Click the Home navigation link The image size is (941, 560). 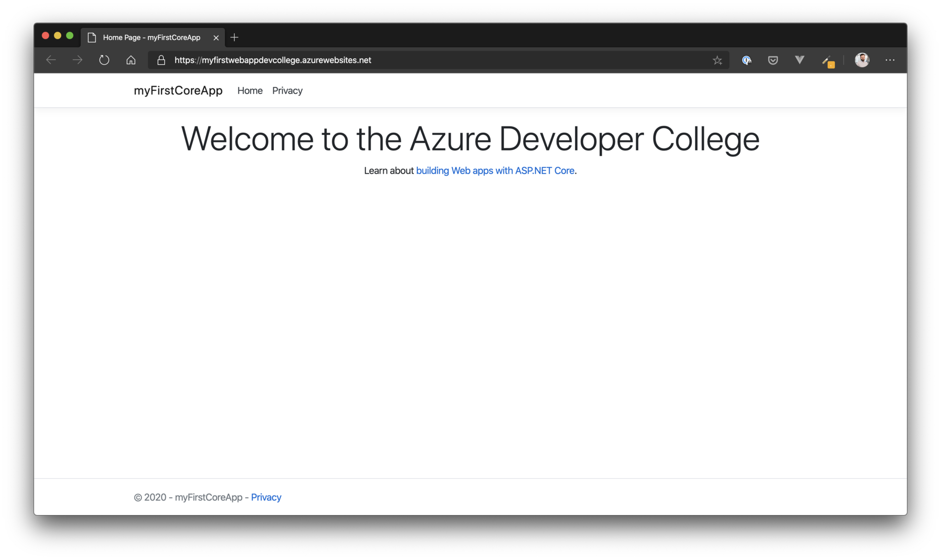tap(250, 90)
